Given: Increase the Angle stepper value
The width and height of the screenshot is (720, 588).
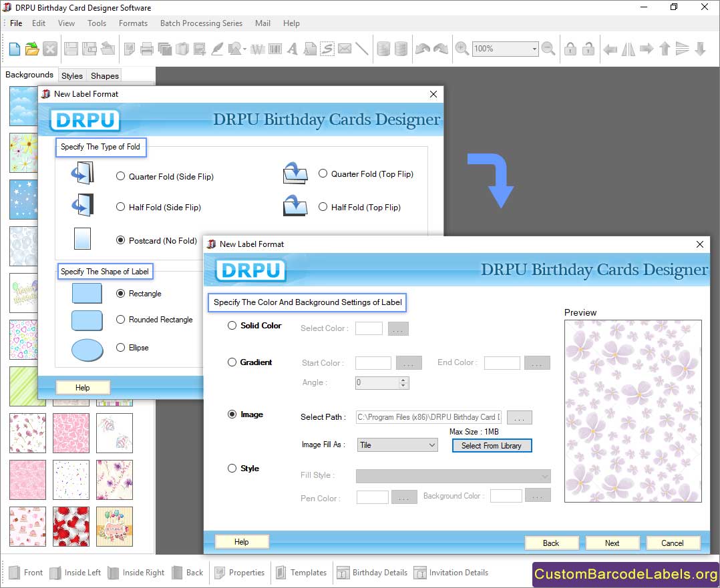Looking at the screenshot, I should 403,380.
